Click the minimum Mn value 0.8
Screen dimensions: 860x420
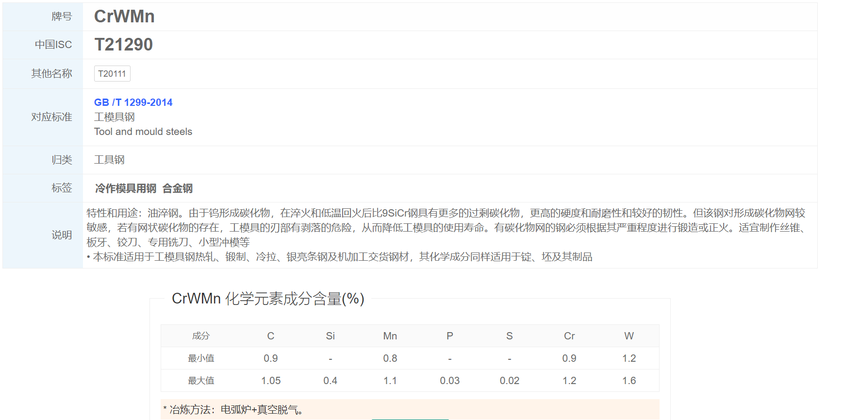390,359
